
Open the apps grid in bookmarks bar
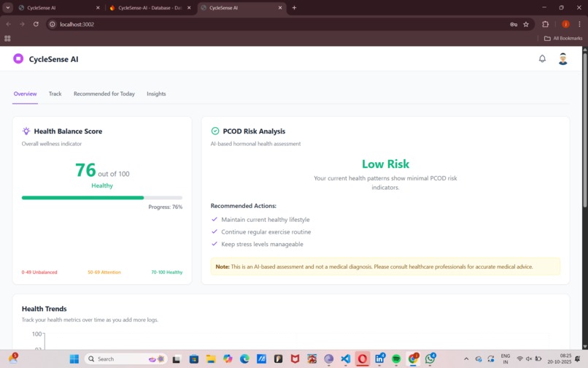[x=7, y=38]
